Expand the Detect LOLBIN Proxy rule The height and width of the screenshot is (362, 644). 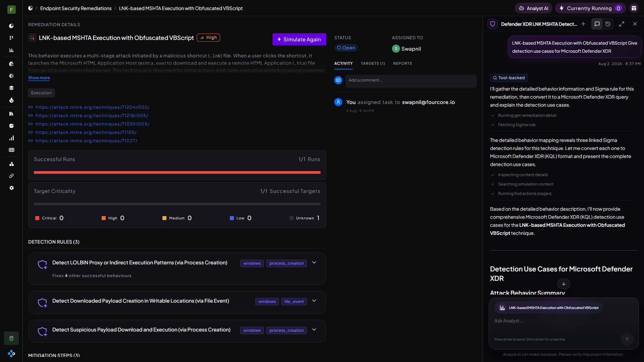point(314,263)
